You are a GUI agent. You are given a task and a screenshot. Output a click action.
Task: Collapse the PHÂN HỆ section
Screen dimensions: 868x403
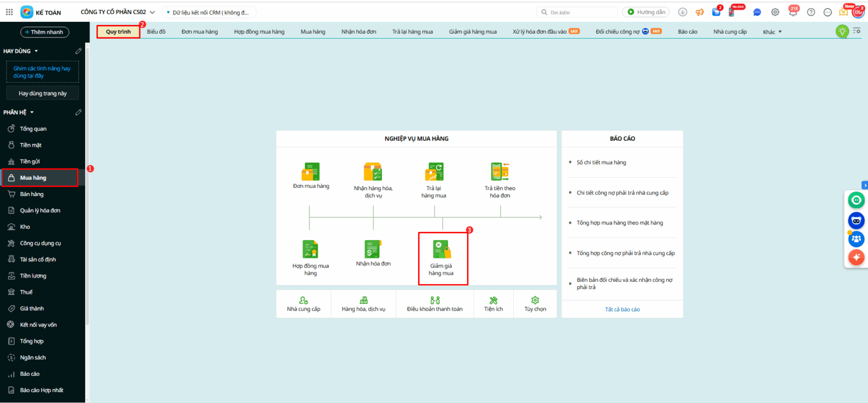[32, 112]
